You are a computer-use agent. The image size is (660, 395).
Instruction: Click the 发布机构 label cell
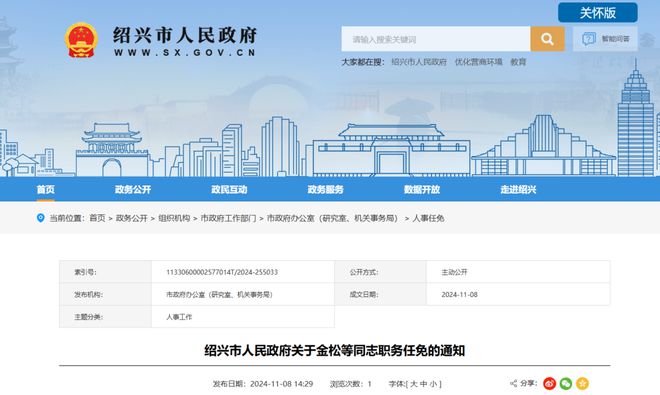point(105,294)
